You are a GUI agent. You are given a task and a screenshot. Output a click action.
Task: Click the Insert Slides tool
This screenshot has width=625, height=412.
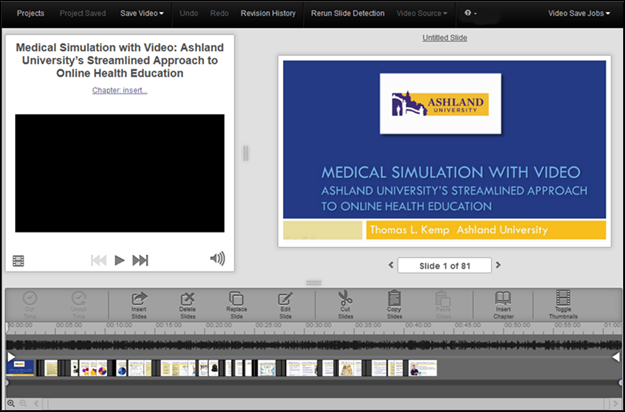pos(139,305)
